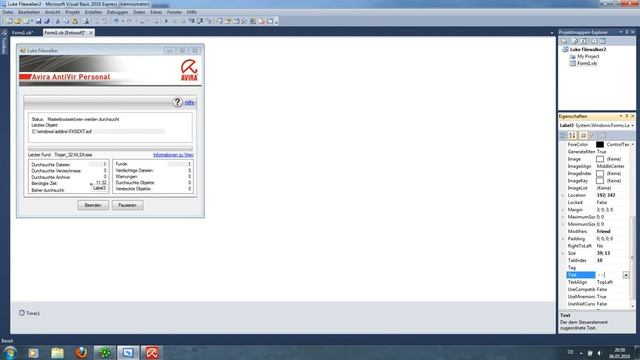Click the volume icon in system tray
Screen dimensions: 640x360
click(x=600, y=353)
